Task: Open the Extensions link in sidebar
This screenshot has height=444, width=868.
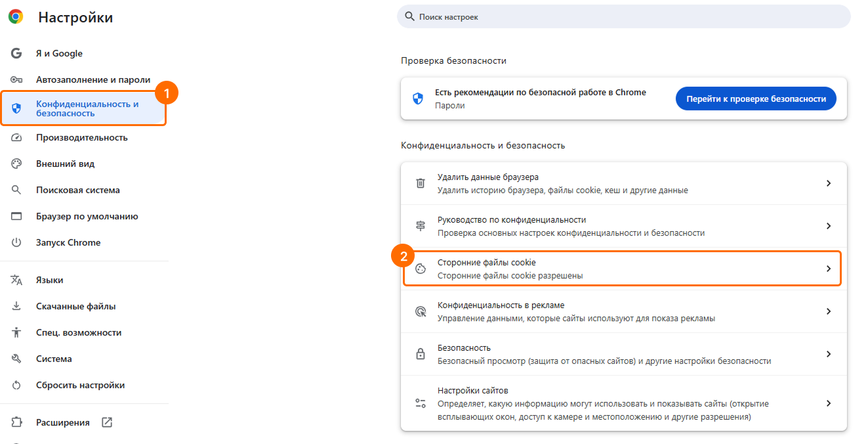Action: (x=63, y=422)
